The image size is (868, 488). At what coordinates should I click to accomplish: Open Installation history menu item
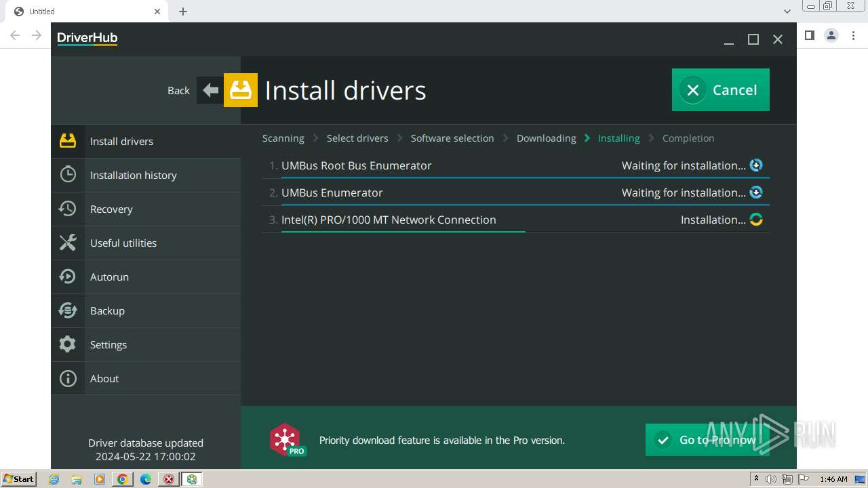(146, 175)
